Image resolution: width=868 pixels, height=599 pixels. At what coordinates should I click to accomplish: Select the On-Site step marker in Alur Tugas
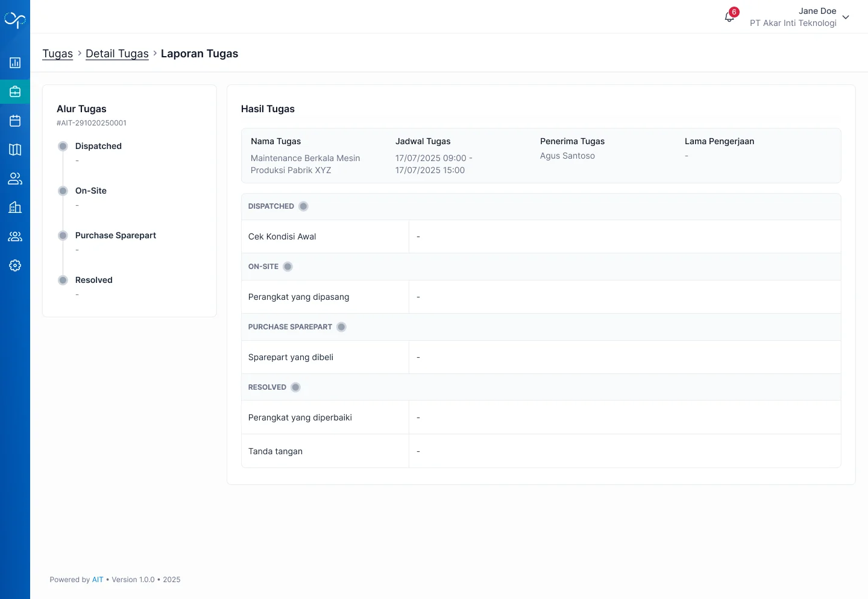tap(63, 191)
